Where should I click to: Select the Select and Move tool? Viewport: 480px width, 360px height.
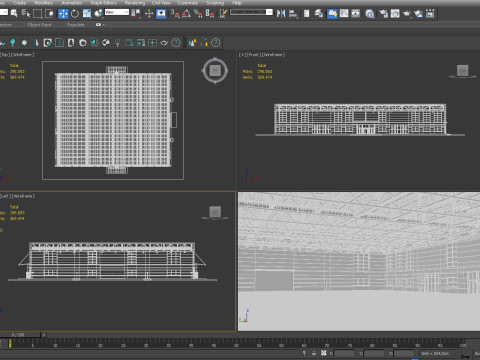(63, 14)
